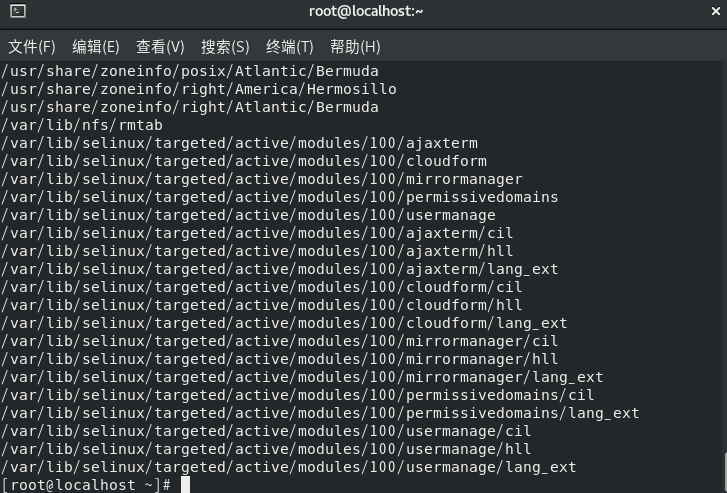The width and height of the screenshot is (727, 493).
Task: Click the usermanage/lang_ext path line
Action: [x=288, y=467]
